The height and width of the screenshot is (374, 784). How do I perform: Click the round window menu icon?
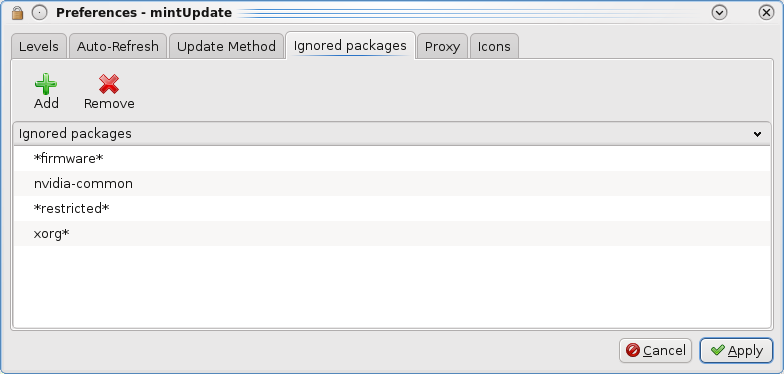click(40, 13)
